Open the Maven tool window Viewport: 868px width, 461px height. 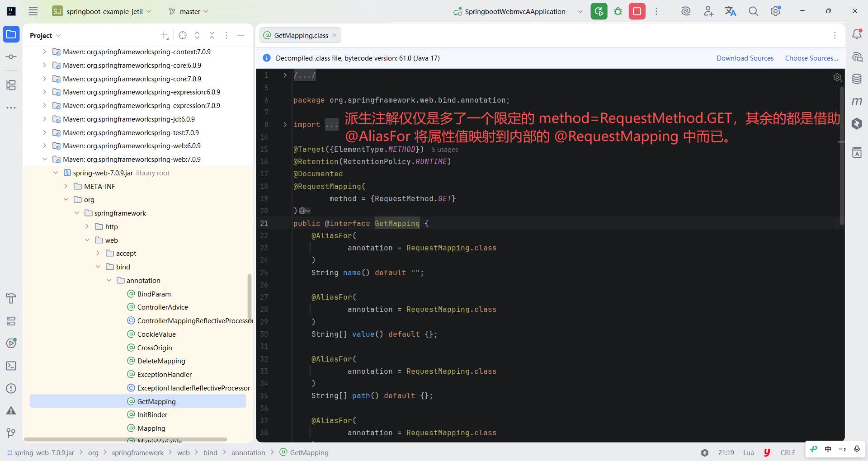(857, 101)
